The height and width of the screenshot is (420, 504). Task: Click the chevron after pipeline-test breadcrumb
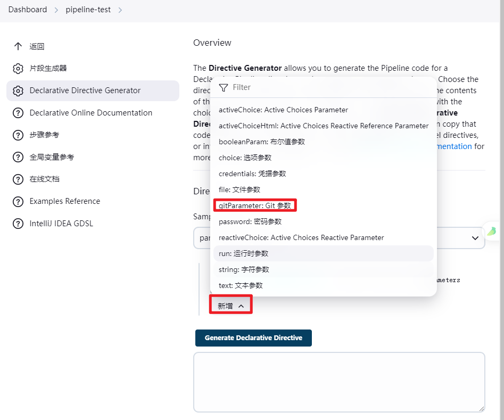coord(120,10)
